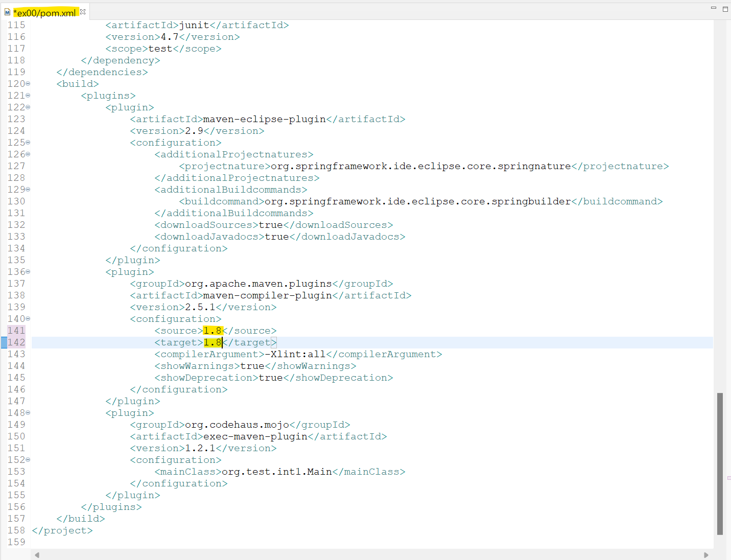
Task: Click 'exec-maven-plugin' artifactId text
Action: [255, 436]
